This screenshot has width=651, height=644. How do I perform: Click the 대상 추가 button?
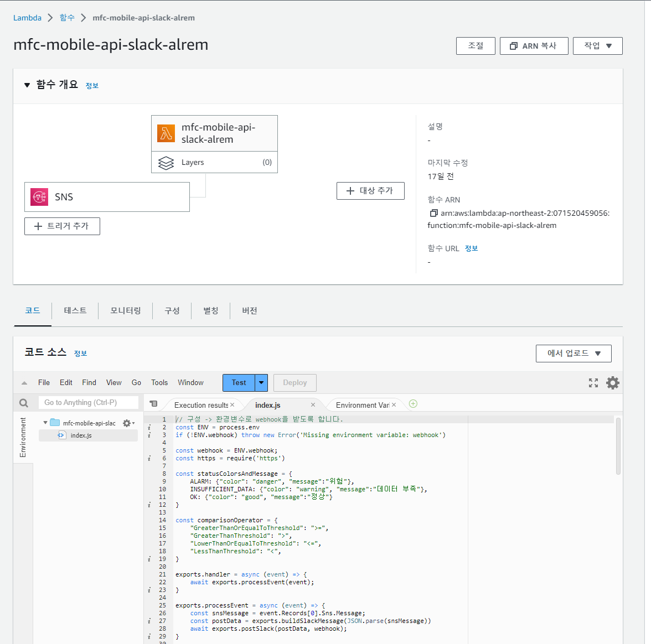pos(370,191)
